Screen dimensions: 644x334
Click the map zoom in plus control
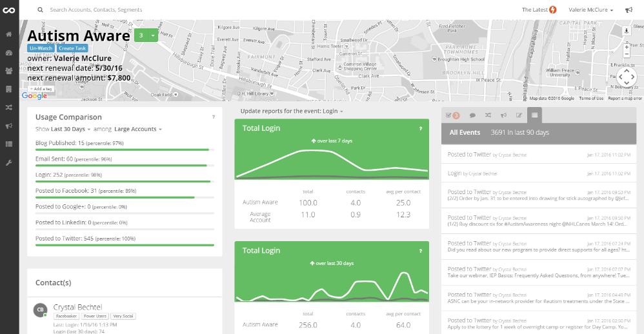pos(627,47)
